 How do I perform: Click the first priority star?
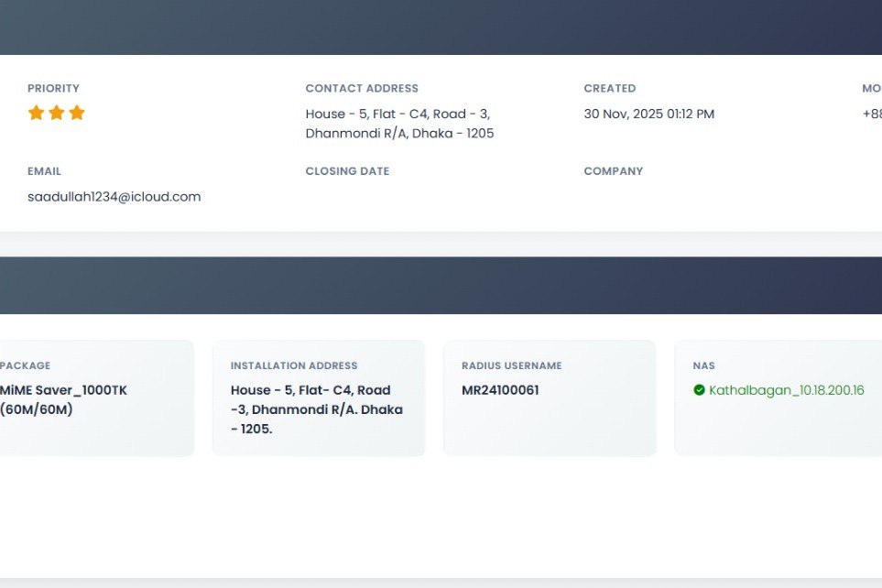[x=36, y=113]
